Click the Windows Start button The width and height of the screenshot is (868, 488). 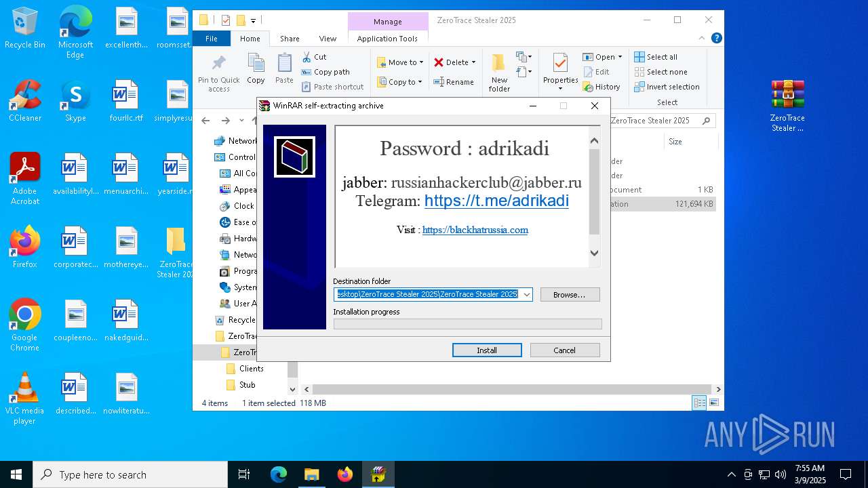point(16,474)
